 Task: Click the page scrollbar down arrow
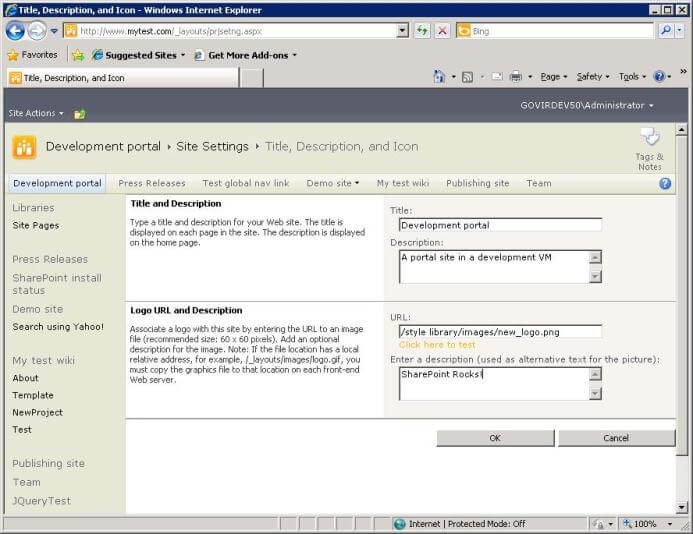point(682,507)
